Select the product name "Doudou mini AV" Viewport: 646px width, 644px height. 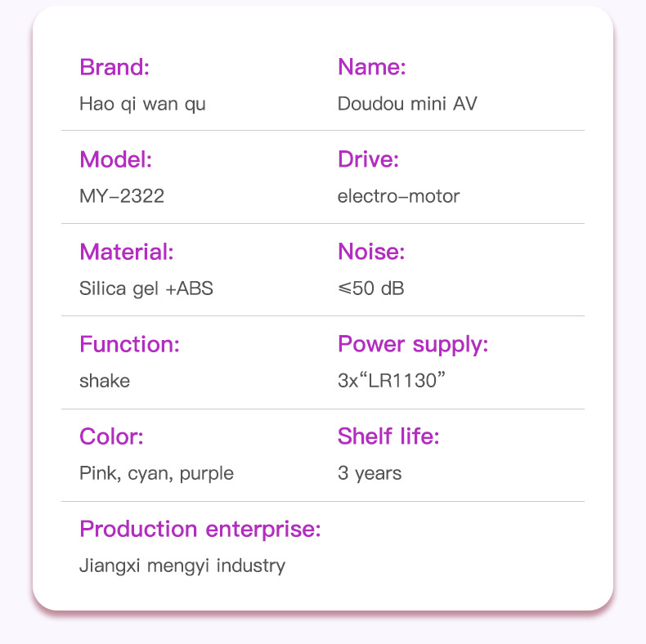pyautogui.click(x=406, y=104)
